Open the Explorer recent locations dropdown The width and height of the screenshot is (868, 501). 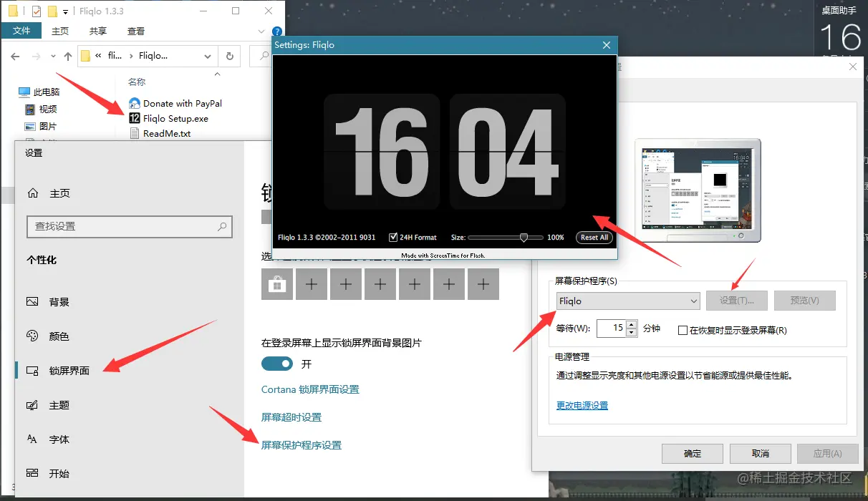click(52, 56)
